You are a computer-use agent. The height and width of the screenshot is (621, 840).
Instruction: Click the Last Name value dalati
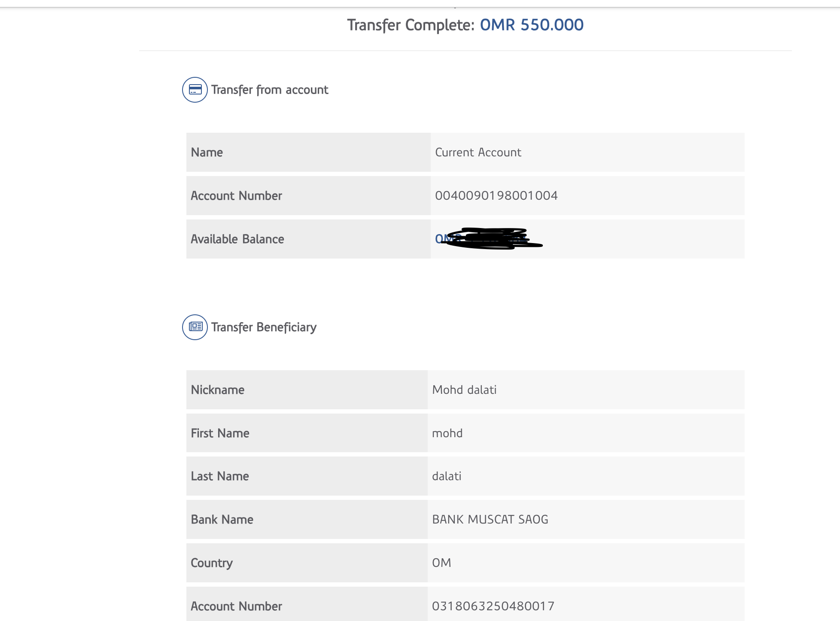point(447,476)
